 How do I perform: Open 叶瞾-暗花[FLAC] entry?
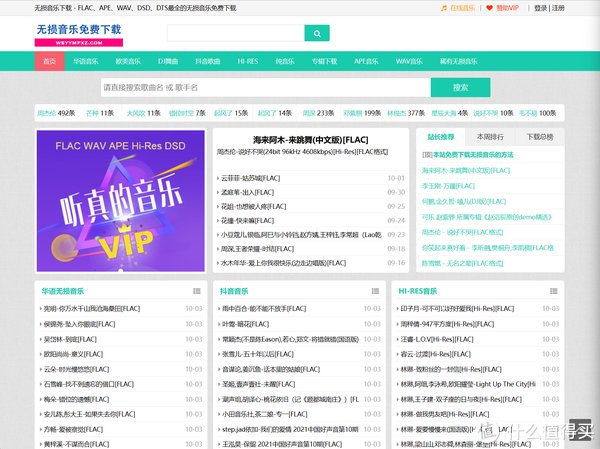pyautogui.click(x=246, y=324)
